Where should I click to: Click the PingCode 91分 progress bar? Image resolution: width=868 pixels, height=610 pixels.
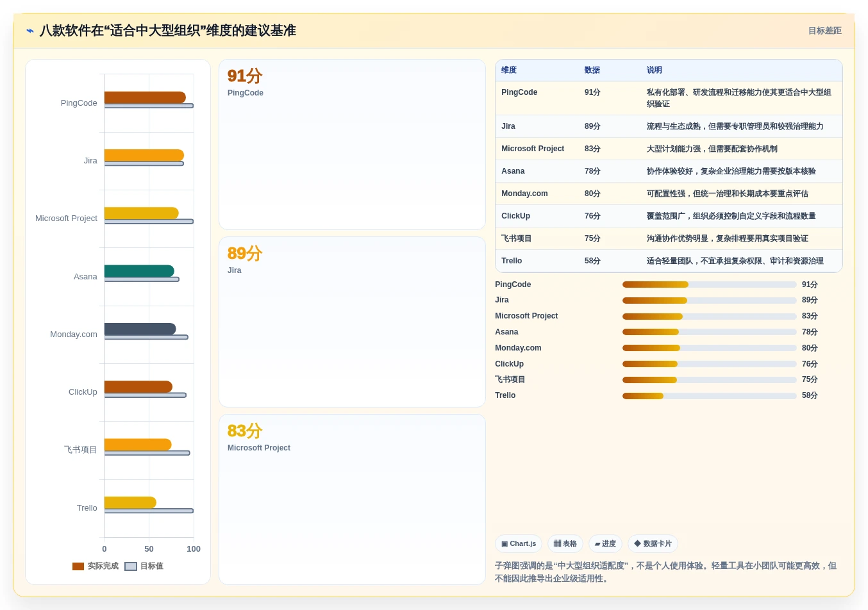tap(709, 284)
